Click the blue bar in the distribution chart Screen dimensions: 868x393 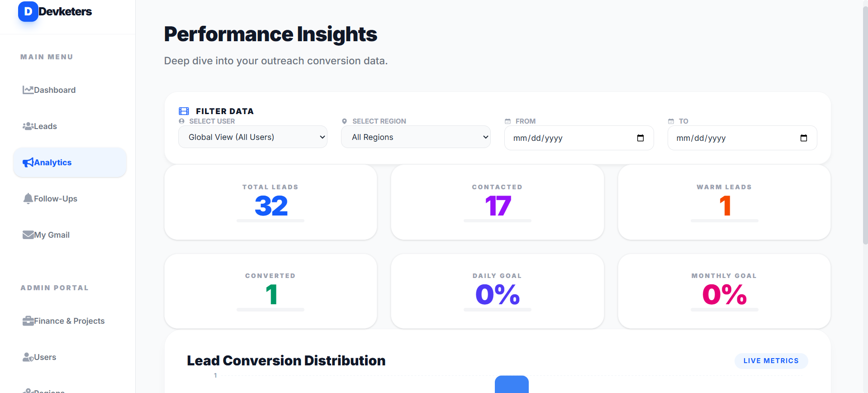point(512,384)
